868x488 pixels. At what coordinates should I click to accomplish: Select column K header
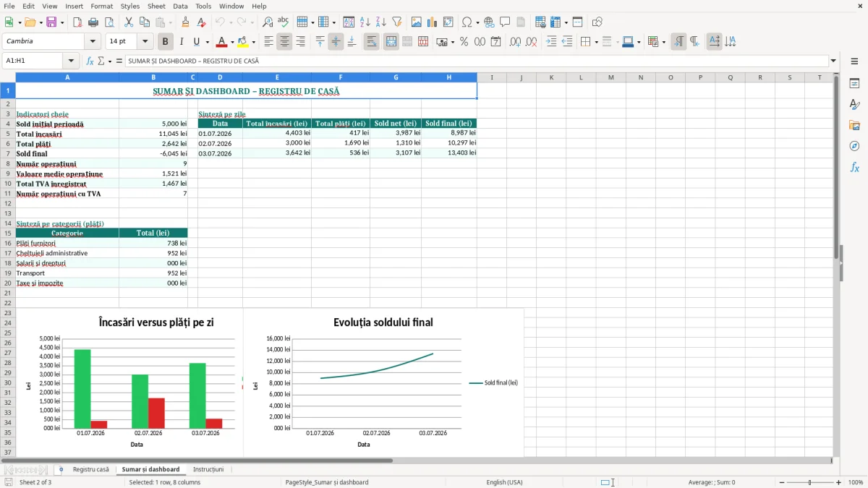(x=550, y=77)
